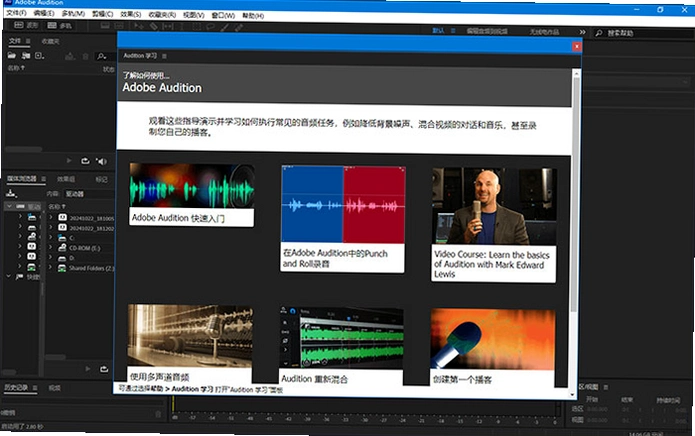This screenshot has height=436, width=695.
Task: Select the Slip tool in toolbar
Action: pyautogui.click(x=168, y=27)
